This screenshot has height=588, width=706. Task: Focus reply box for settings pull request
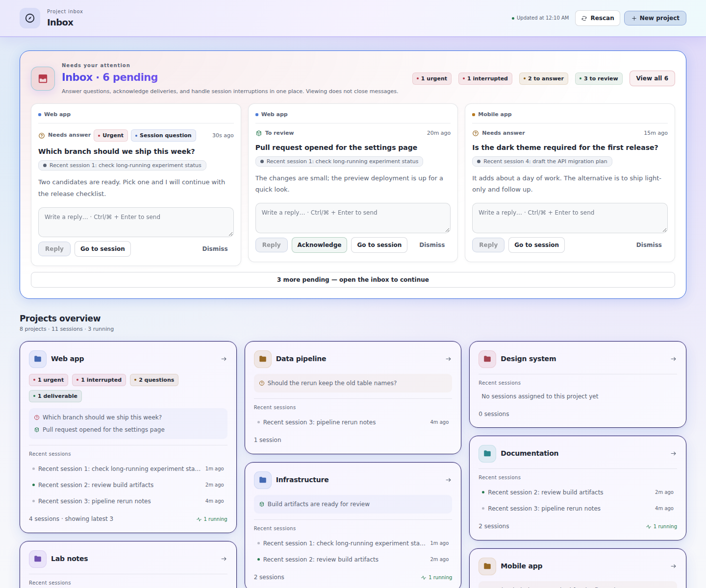coord(353,218)
